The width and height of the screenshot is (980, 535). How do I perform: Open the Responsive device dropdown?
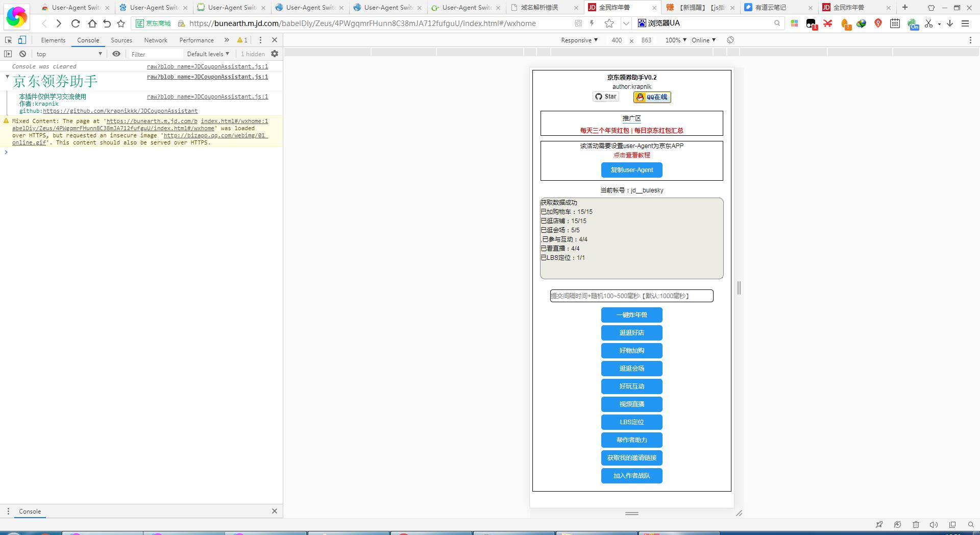pos(579,40)
